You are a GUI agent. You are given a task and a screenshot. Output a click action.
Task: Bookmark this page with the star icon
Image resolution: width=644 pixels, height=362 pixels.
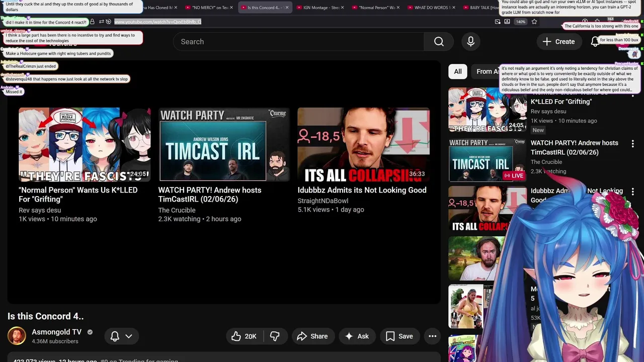pos(534,22)
